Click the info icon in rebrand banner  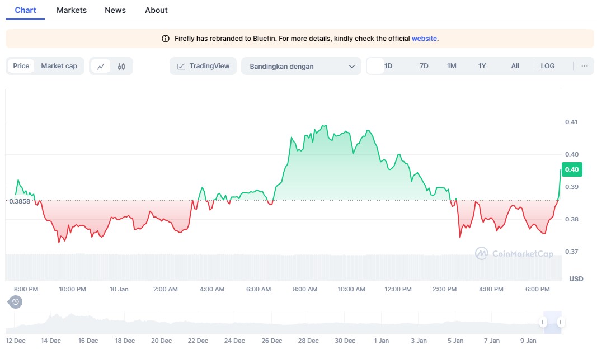pos(166,39)
